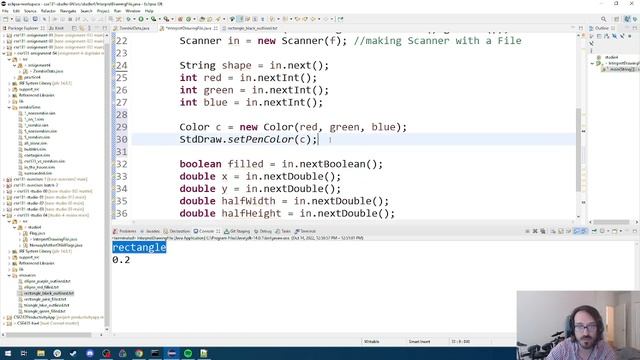The image size is (640, 360).
Task: Open the Windows Start button
Action: coord(7,353)
